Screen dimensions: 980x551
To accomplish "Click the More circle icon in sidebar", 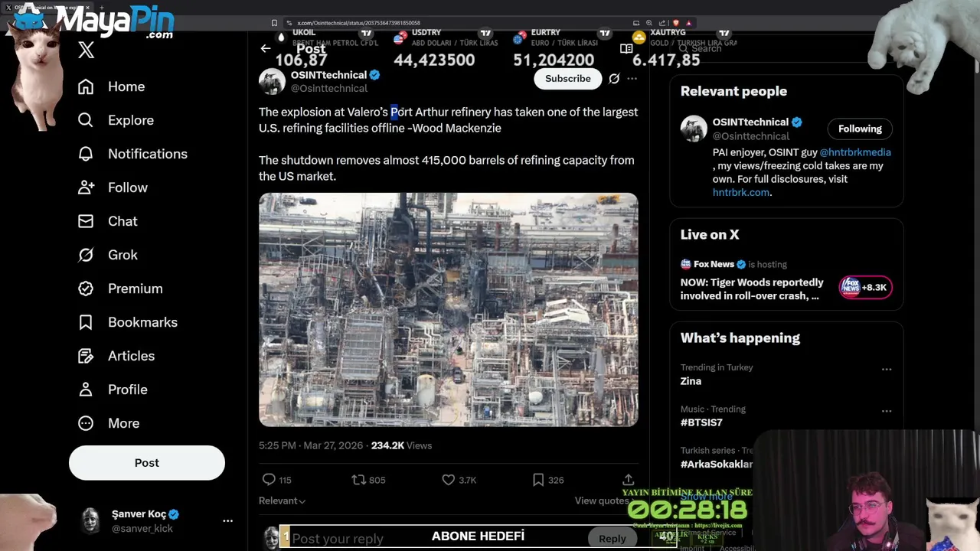I will point(86,423).
